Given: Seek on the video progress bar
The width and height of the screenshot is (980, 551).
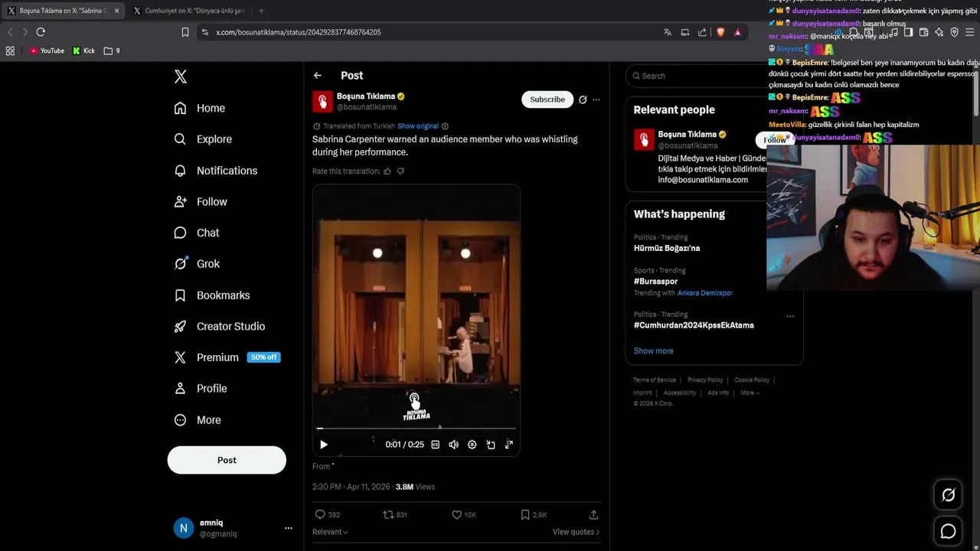Looking at the screenshot, I should click(416, 429).
